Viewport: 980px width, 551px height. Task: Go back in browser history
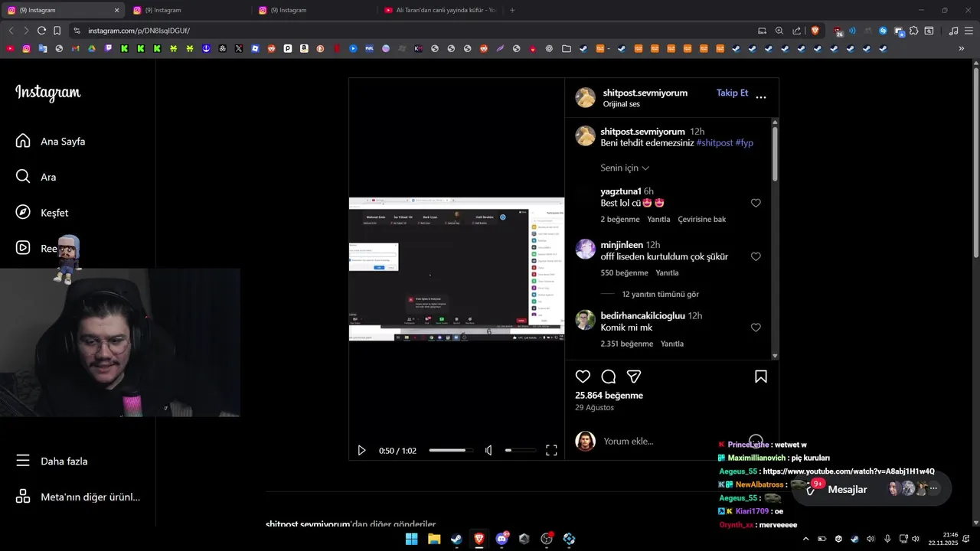click(11, 31)
